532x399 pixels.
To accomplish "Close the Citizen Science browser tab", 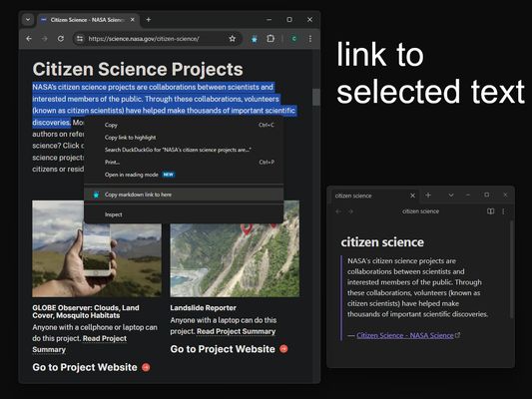I will (133, 20).
